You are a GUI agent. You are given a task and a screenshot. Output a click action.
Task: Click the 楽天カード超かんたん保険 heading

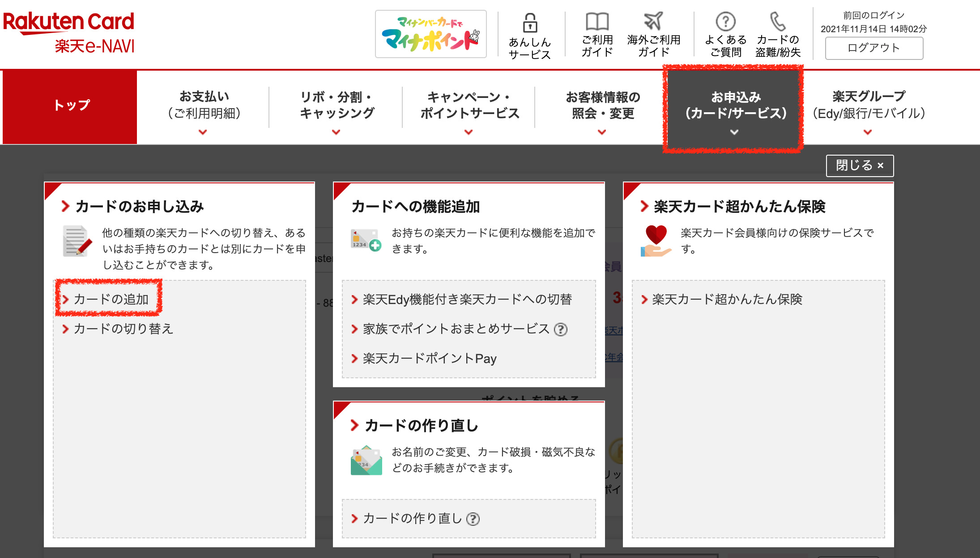[x=739, y=206]
